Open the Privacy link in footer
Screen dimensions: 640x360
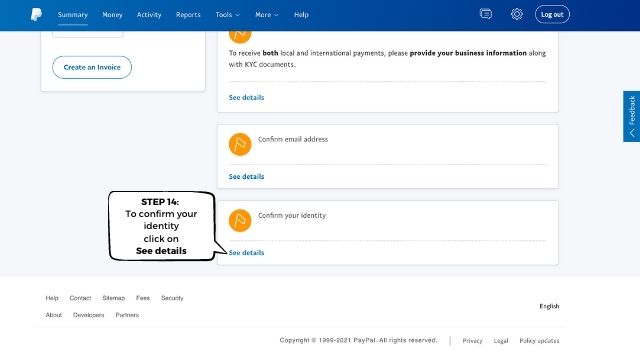[472, 341]
